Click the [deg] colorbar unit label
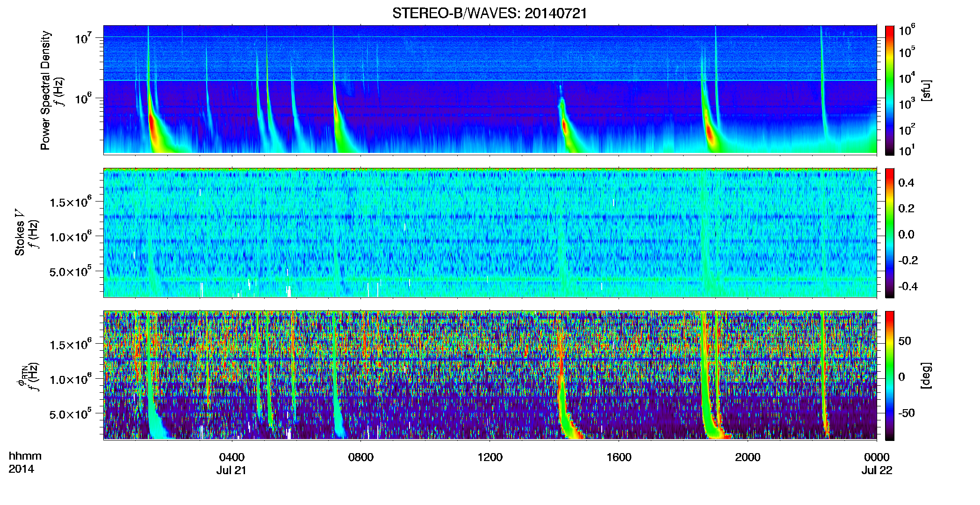 (926, 375)
